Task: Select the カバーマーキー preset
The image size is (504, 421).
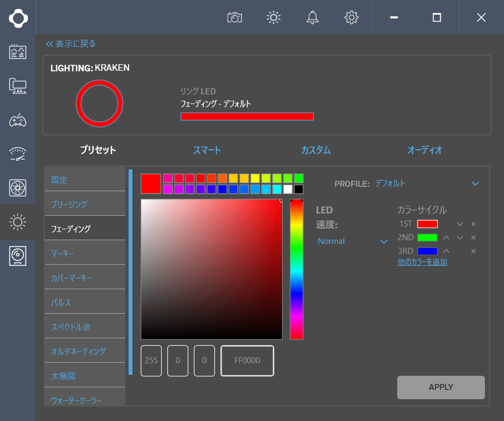Action: 85,277
